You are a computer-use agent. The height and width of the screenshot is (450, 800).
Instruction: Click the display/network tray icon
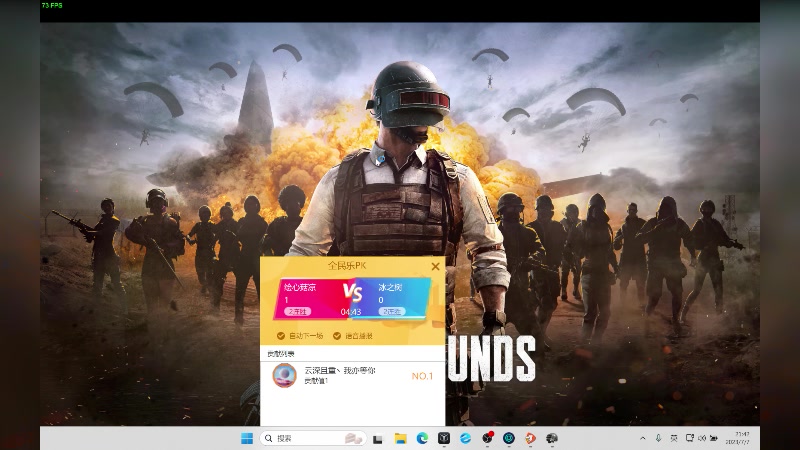pos(690,438)
